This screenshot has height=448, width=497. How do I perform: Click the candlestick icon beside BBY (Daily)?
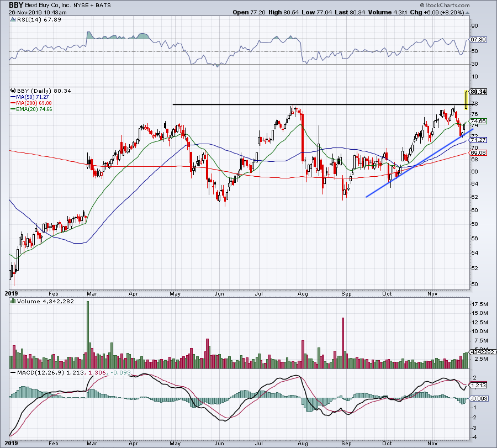(13, 91)
